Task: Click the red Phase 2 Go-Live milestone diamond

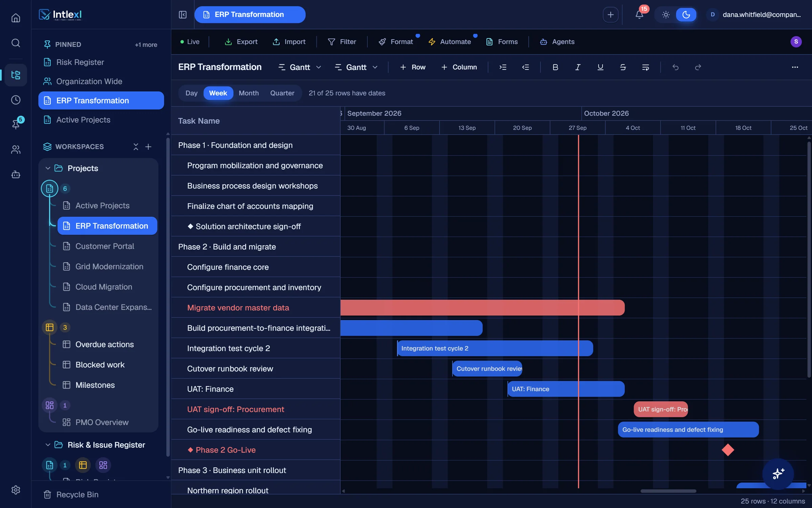Action: [728, 450]
